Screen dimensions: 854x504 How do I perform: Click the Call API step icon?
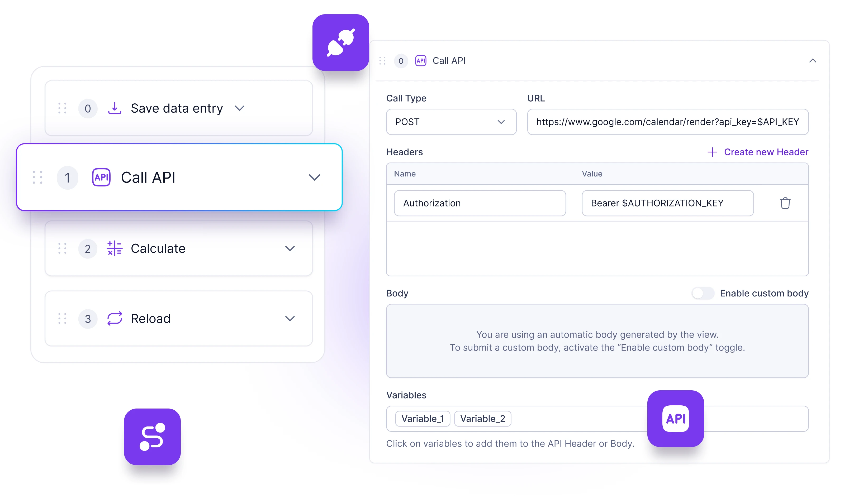pos(101,177)
